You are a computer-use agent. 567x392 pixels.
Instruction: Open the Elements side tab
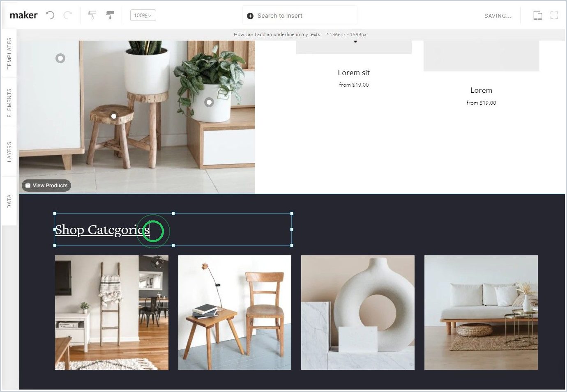[9, 103]
